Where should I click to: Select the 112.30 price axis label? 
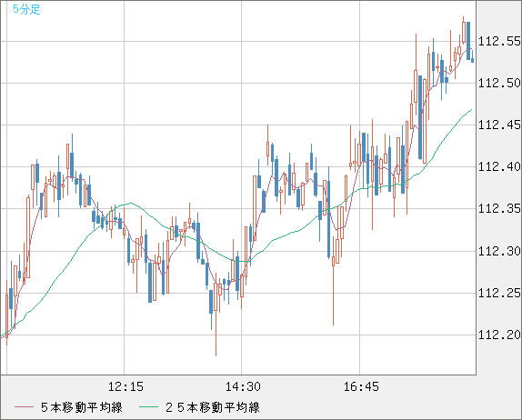[499, 251]
